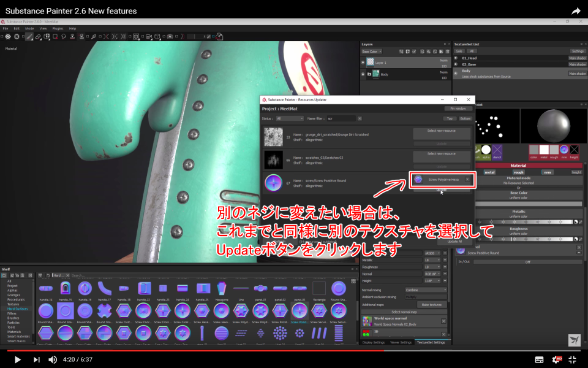Open the Roughness format L8 dropdown
The height and width of the screenshot is (368, 588).
tap(433, 267)
